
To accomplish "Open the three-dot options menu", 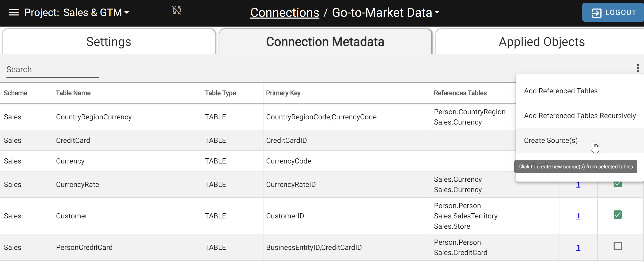I will pos(638,68).
